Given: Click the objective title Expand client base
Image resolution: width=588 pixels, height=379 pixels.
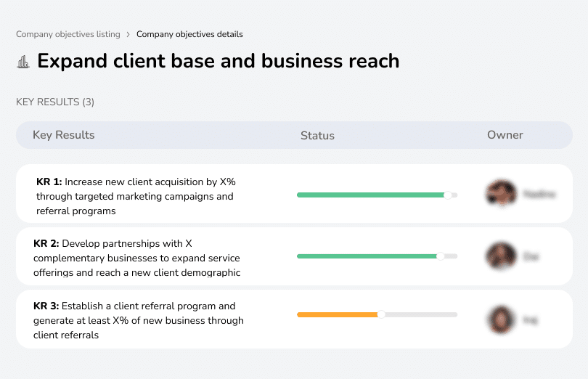Looking at the screenshot, I should coord(219,61).
